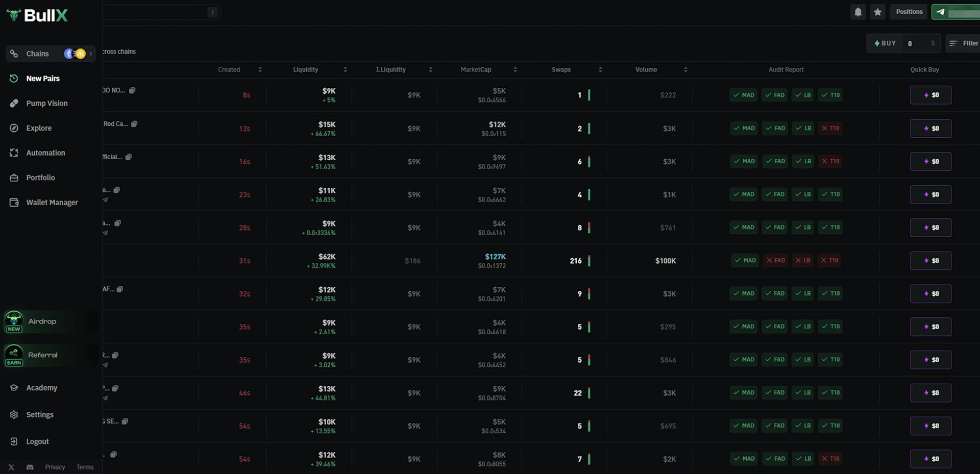Click the X social icon in footer
The width and height of the screenshot is (980, 474).
pyautogui.click(x=11, y=467)
